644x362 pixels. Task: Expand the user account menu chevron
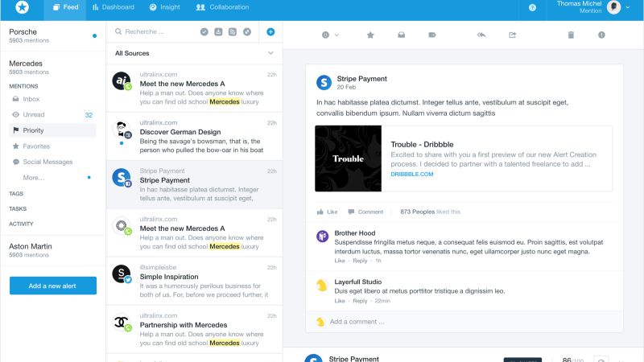[x=628, y=7]
